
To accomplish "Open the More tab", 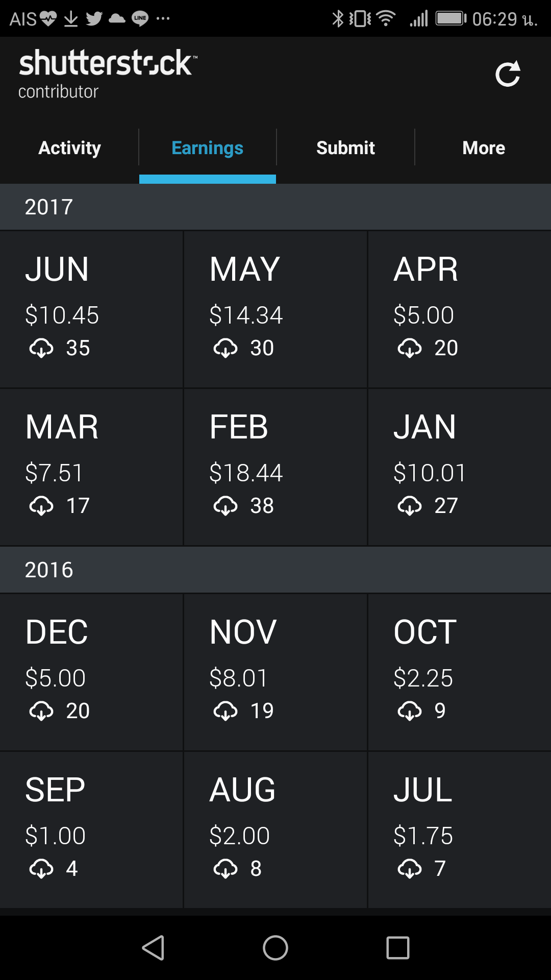I will tap(483, 148).
